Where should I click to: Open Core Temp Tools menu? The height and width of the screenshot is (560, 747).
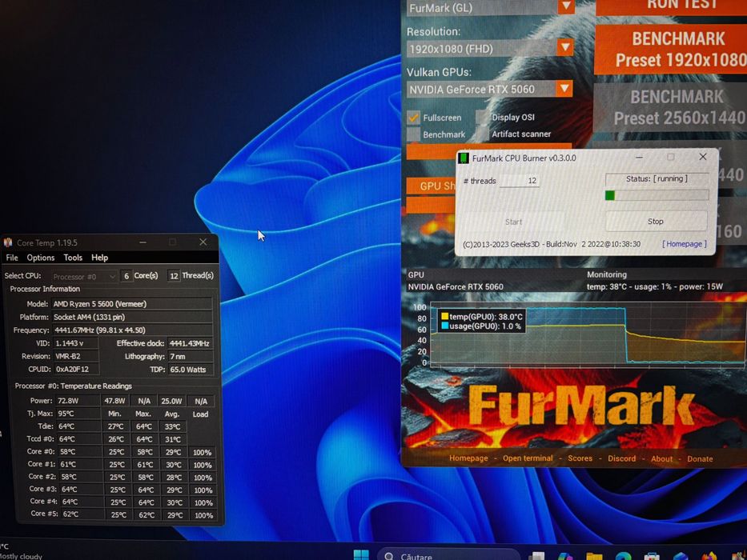[73, 258]
